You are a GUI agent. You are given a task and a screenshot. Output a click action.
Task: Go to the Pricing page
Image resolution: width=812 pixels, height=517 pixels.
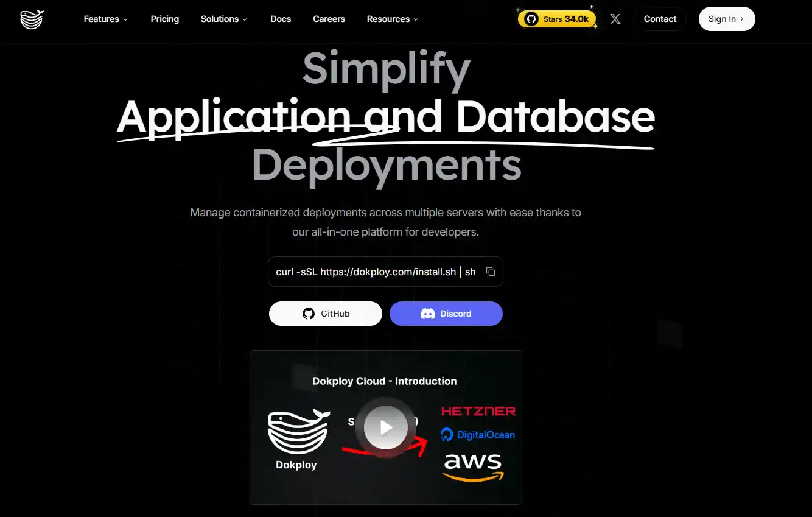[x=165, y=19]
